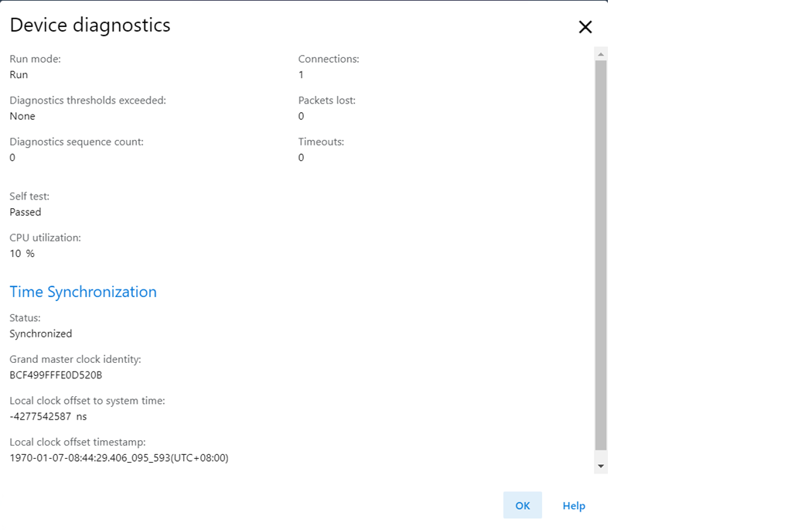Click the local clock offset value in ns
Screen dimensions: 812x530
pos(48,416)
